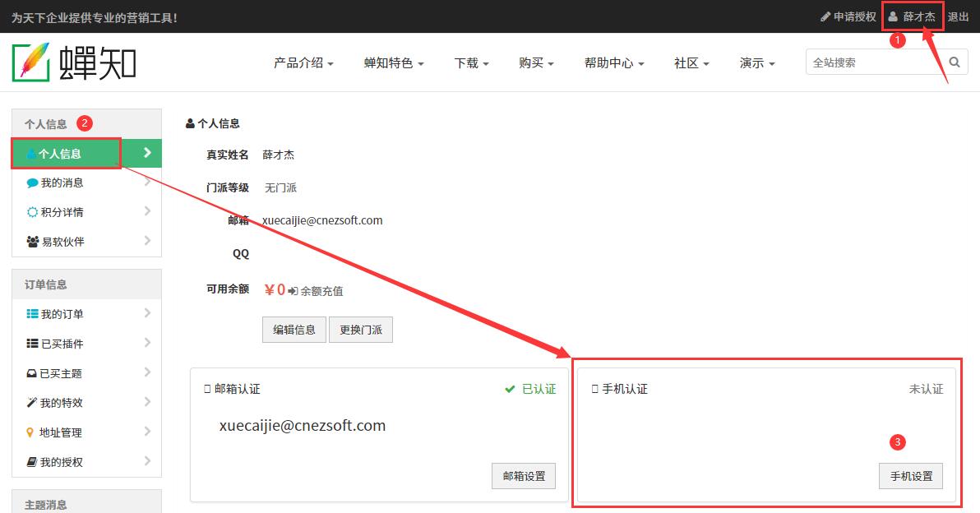The height and width of the screenshot is (513, 980).
Task: Click the 未认证 status text
Action: pos(926,389)
